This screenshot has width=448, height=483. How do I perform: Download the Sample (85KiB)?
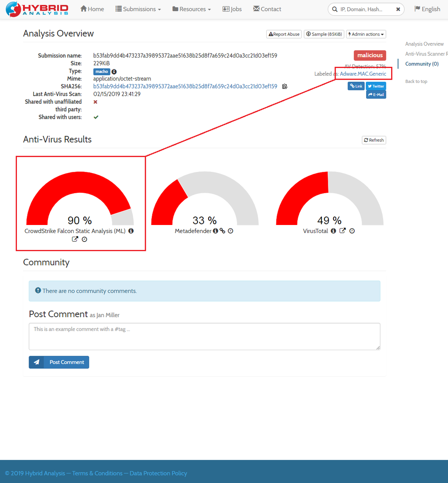pos(324,34)
